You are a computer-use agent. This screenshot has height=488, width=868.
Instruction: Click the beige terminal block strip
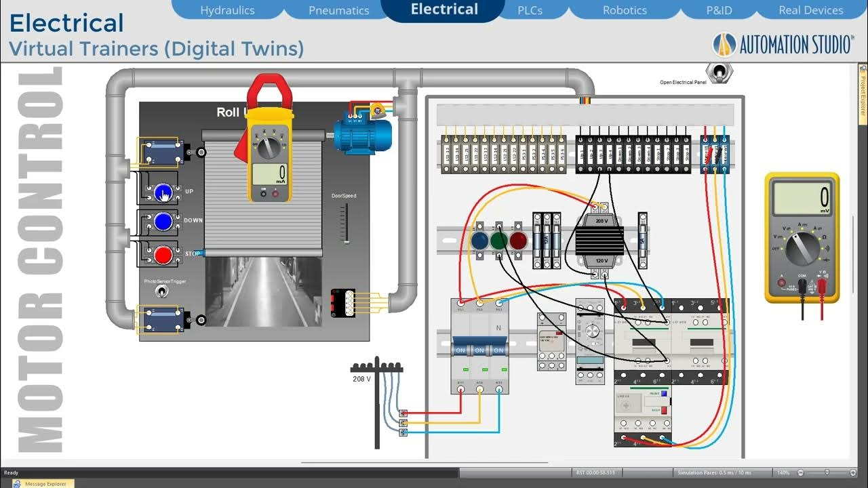click(504, 154)
